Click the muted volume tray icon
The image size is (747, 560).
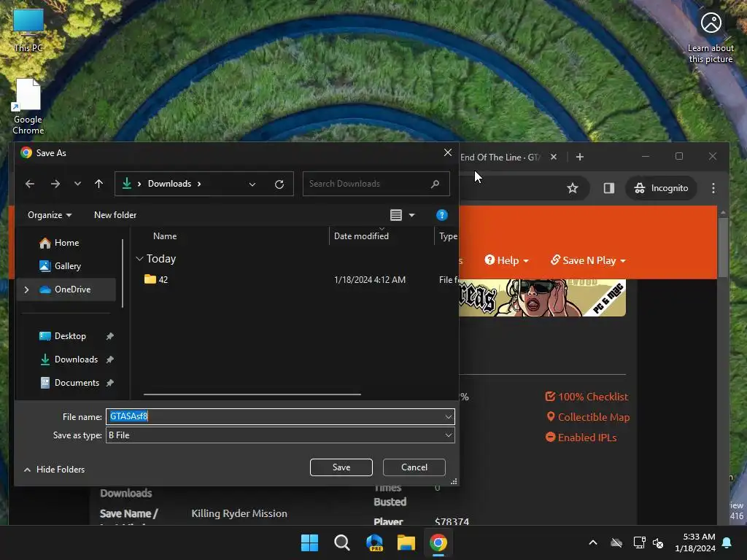[658, 542]
